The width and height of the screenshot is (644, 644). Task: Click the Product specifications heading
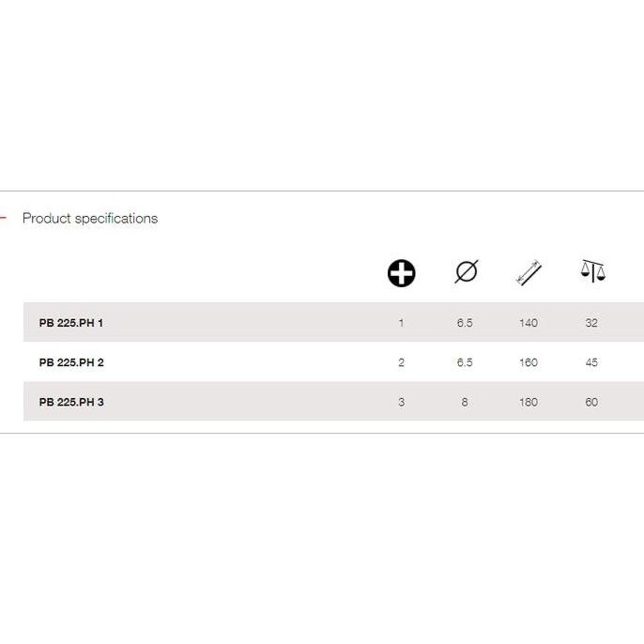point(90,218)
